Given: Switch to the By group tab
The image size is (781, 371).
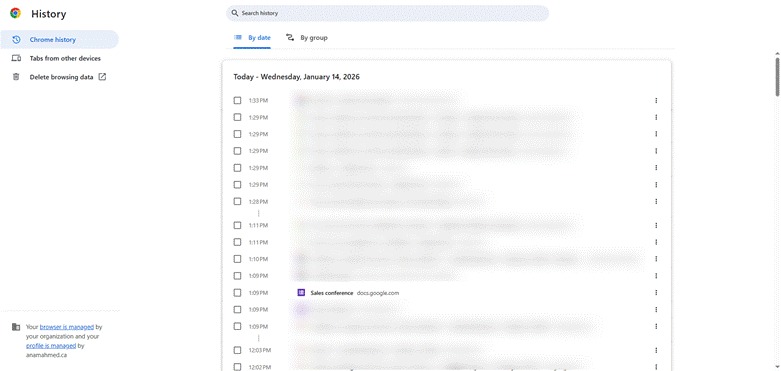Looking at the screenshot, I should (307, 38).
